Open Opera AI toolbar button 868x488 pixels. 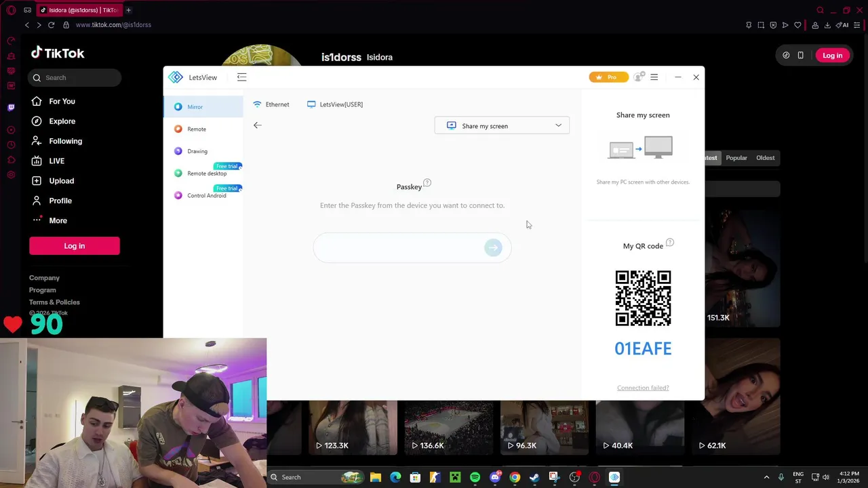[x=842, y=25]
